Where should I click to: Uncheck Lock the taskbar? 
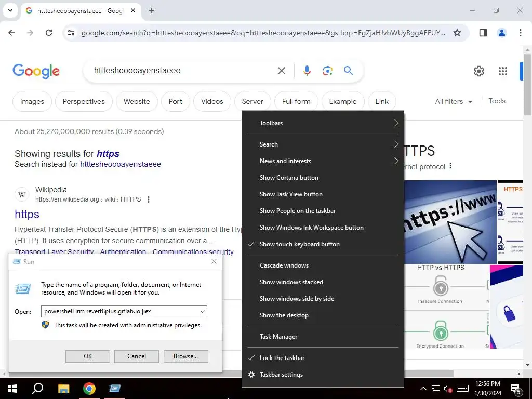[323, 357]
